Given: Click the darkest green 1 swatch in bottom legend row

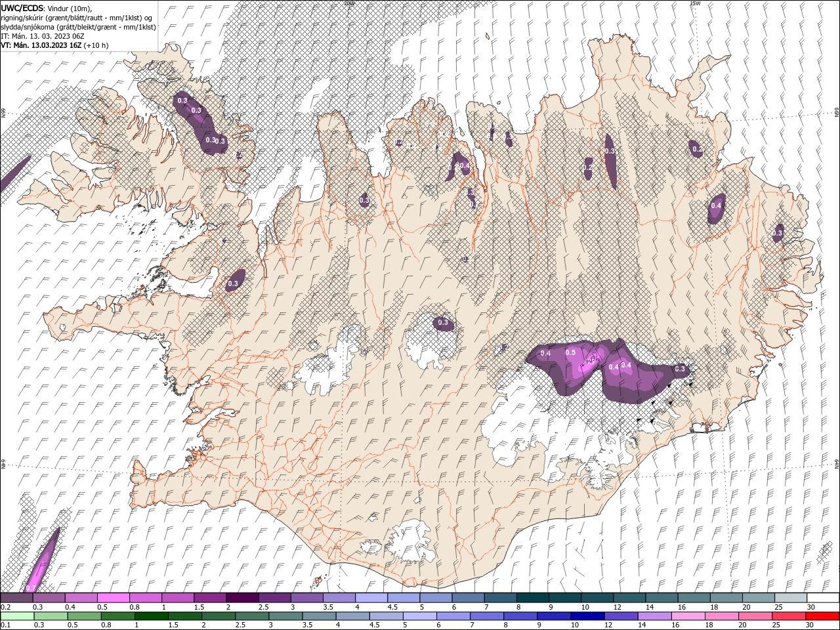Looking at the screenshot, I should point(151,616).
